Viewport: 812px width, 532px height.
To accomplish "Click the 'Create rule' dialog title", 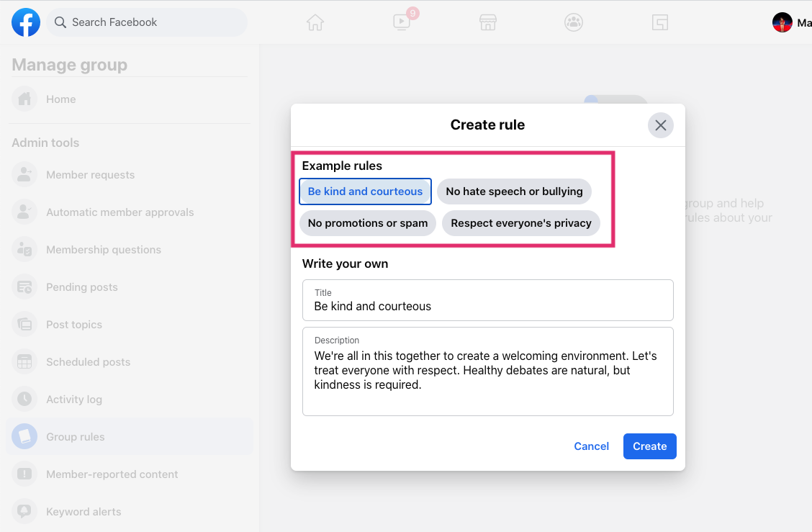I will pos(487,125).
